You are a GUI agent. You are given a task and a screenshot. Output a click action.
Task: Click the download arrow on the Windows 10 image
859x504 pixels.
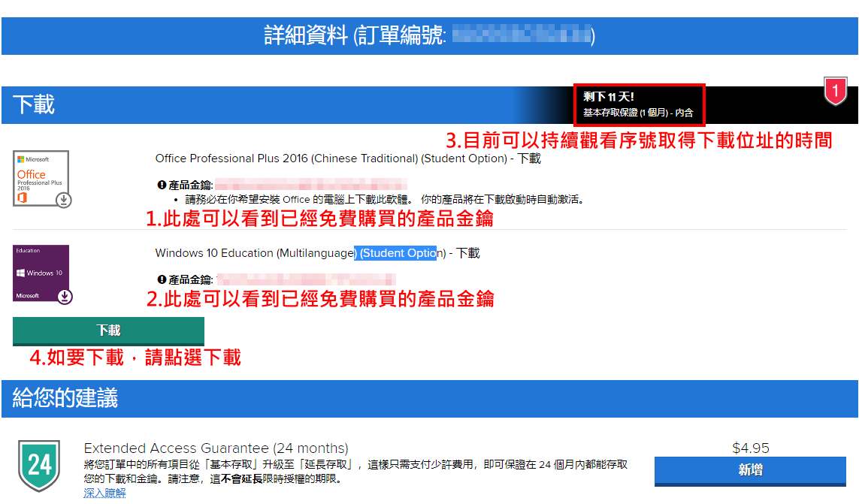point(65,297)
